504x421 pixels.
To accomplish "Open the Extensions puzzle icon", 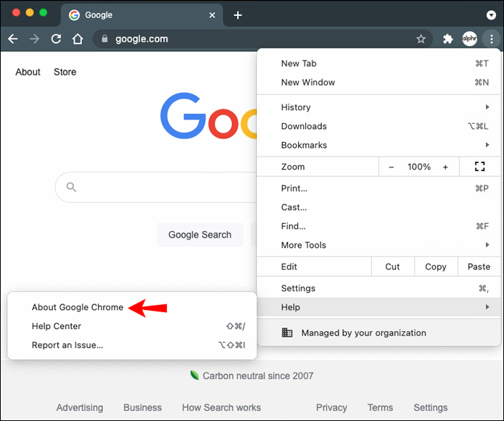I will pos(447,39).
